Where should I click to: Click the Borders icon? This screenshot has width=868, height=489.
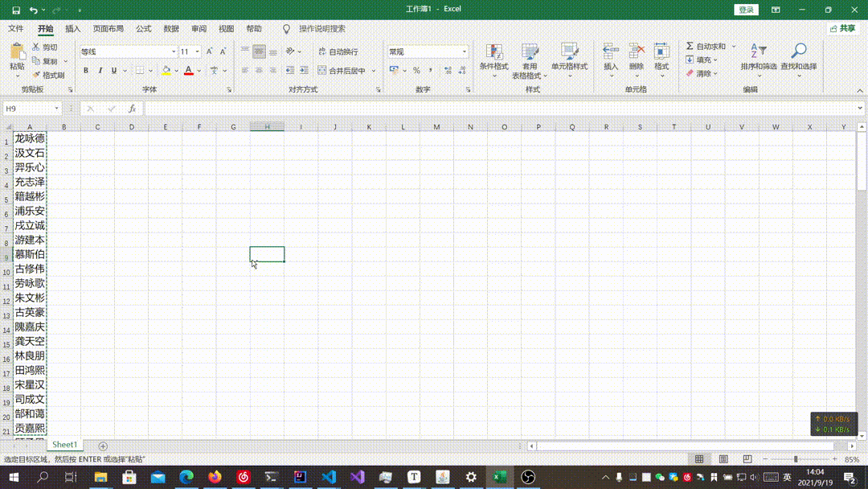[x=140, y=70]
